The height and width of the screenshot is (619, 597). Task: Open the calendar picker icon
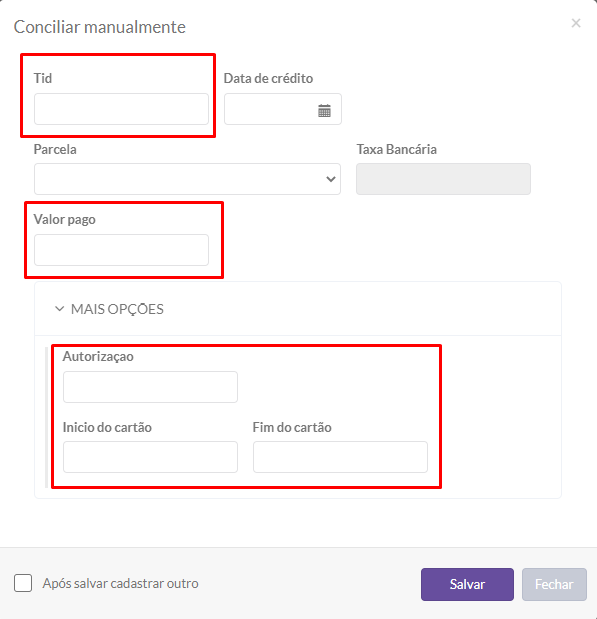tap(324, 111)
